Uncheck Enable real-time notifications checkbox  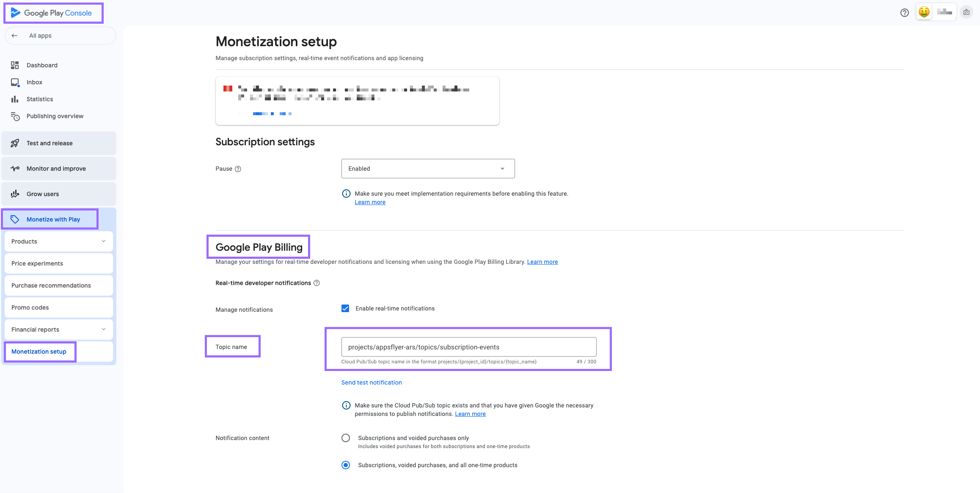point(345,308)
